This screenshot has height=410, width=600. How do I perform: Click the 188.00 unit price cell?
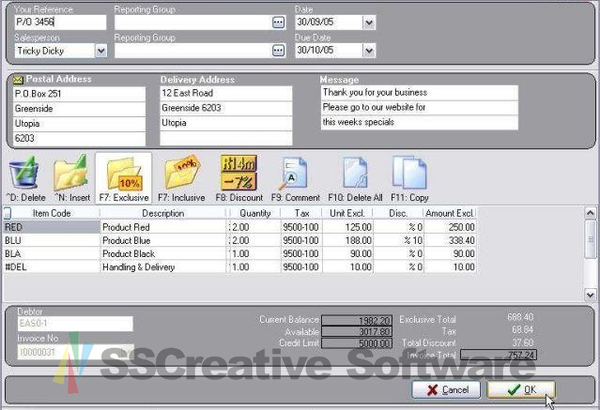(347, 241)
